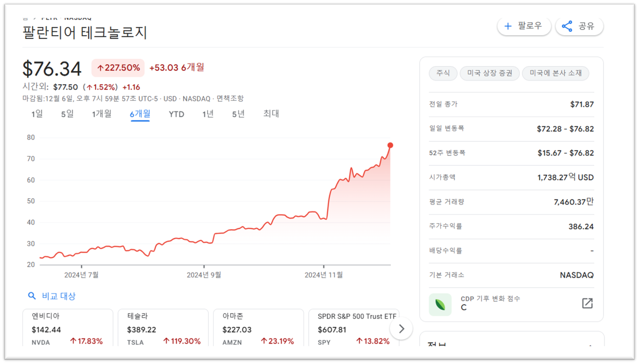The image size is (639, 364).
Task: Switch to the 1년 range tab
Action: (208, 114)
